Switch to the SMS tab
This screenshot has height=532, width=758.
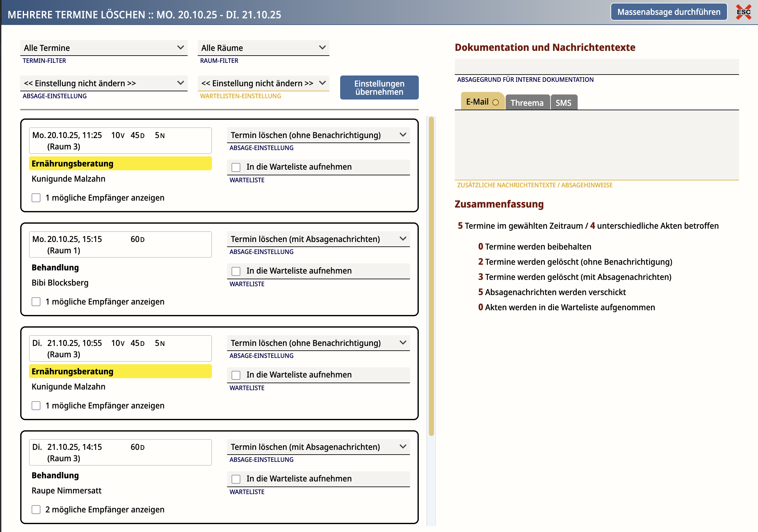(563, 103)
